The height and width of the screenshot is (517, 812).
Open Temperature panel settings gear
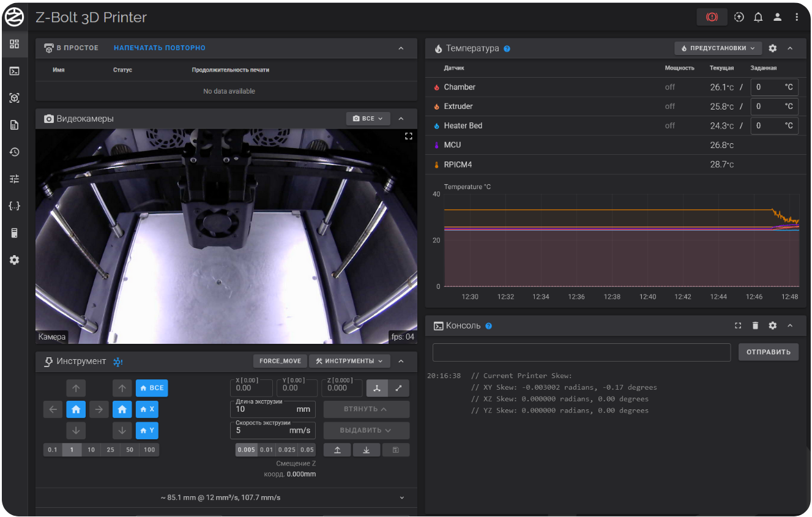tap(773, 48)
